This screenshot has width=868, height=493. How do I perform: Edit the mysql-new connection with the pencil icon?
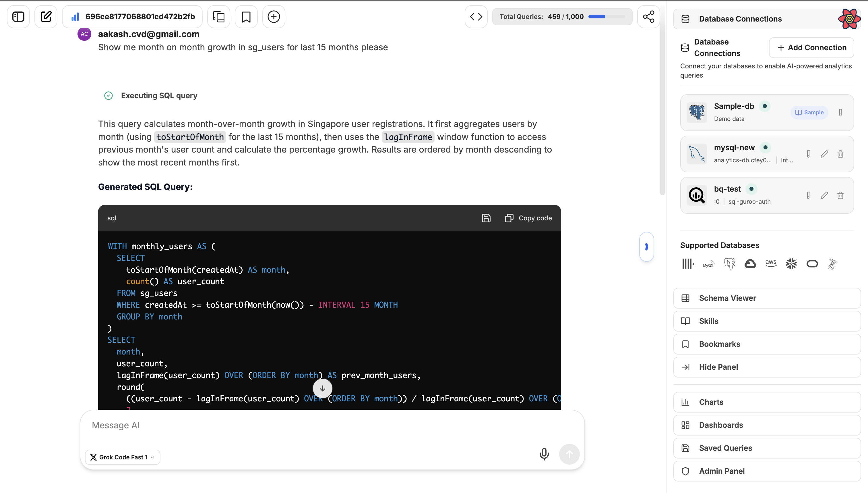[824, 154]
